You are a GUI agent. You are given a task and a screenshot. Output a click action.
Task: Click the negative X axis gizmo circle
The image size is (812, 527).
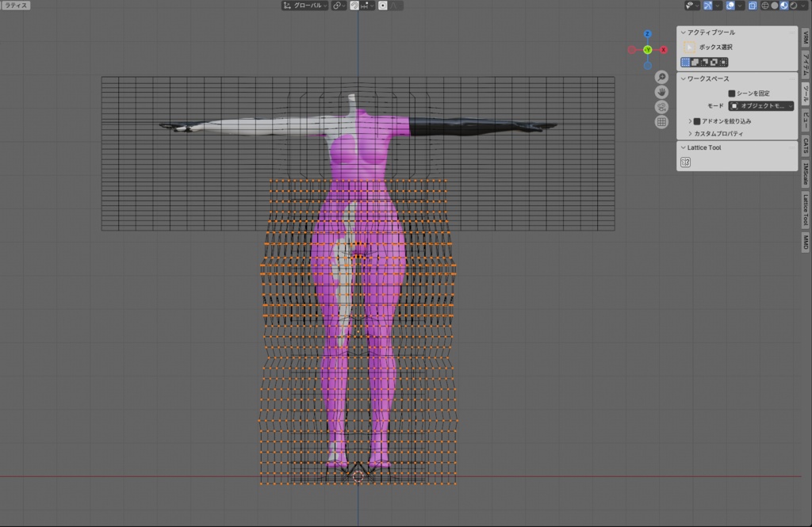[x=631, y=50]
